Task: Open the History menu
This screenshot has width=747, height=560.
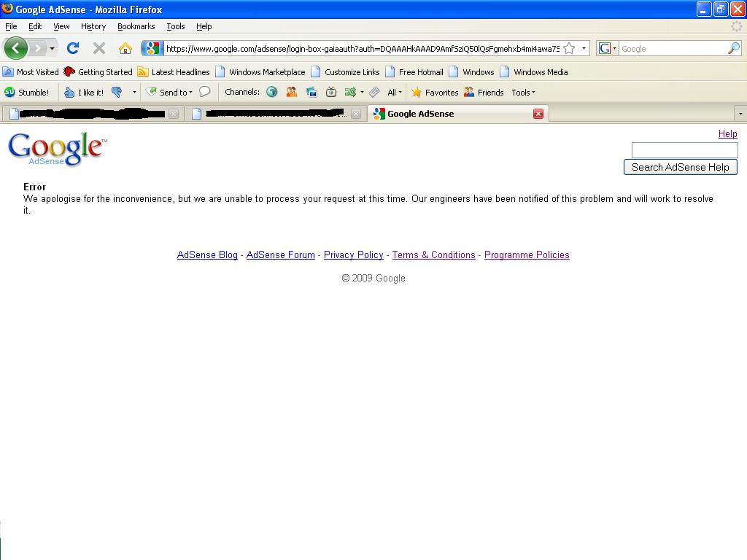Action: [93, 26]
